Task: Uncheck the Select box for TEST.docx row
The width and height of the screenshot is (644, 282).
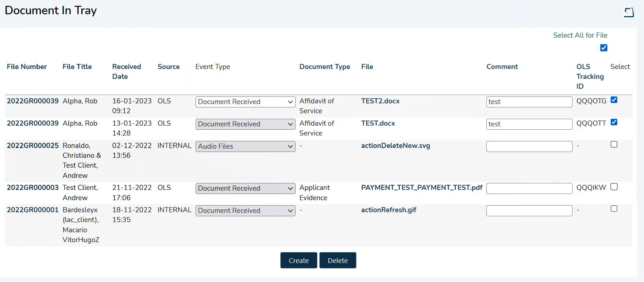Action: pyautogui.click(x=614, y=122)
